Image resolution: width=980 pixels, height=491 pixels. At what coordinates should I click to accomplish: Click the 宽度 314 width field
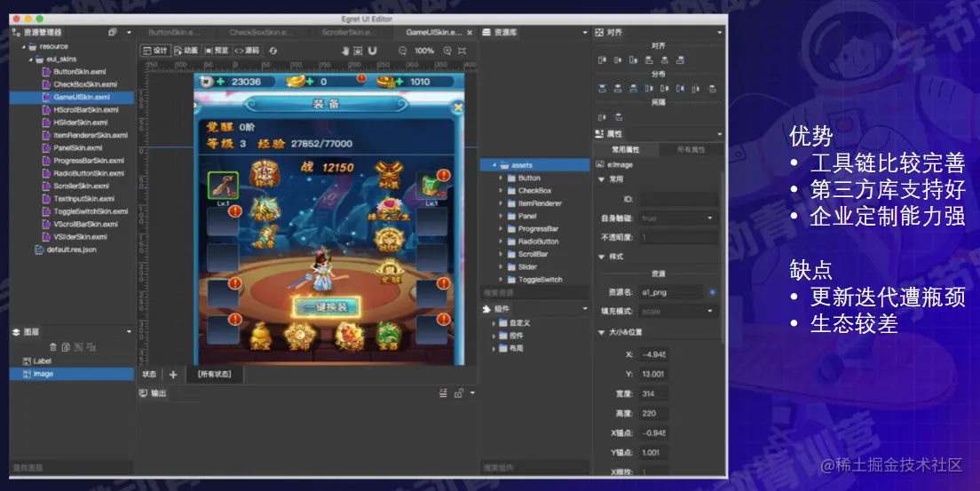click(653, 394)
